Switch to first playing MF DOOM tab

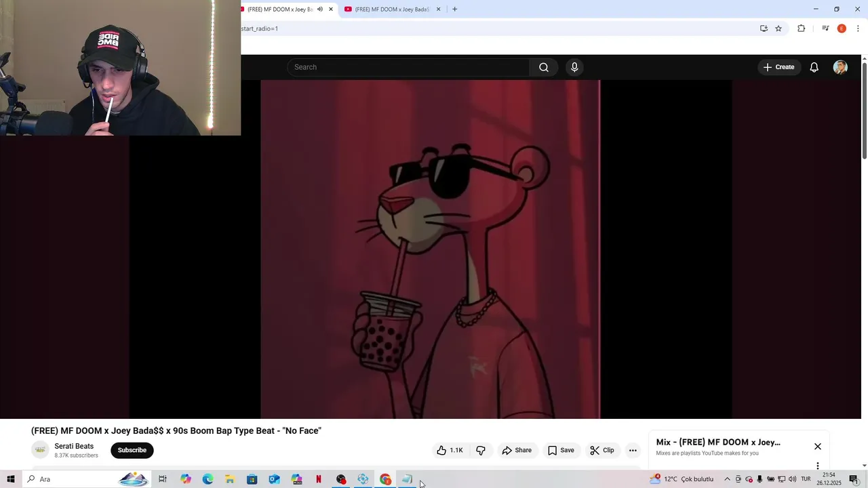(x=279, y=9)
